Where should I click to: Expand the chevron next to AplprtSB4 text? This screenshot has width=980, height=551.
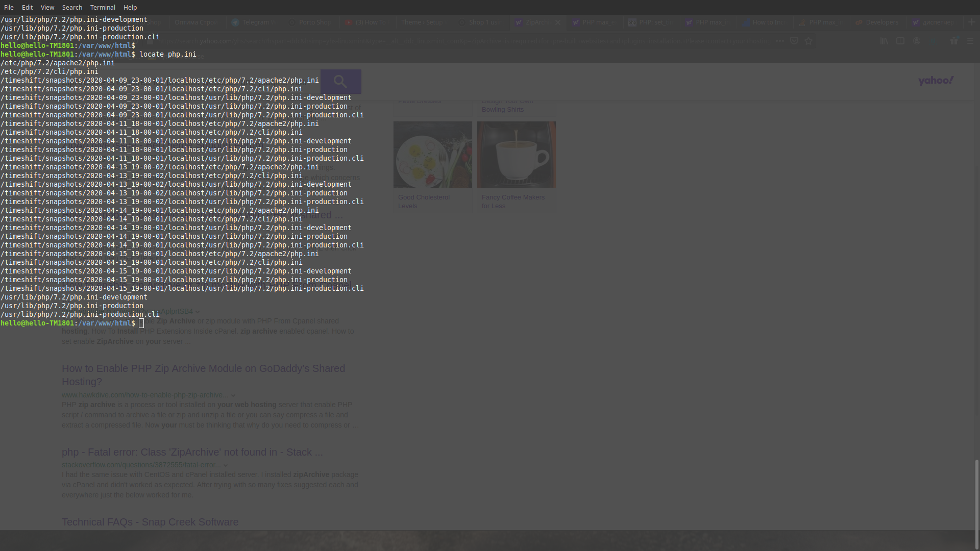point(198,312)
